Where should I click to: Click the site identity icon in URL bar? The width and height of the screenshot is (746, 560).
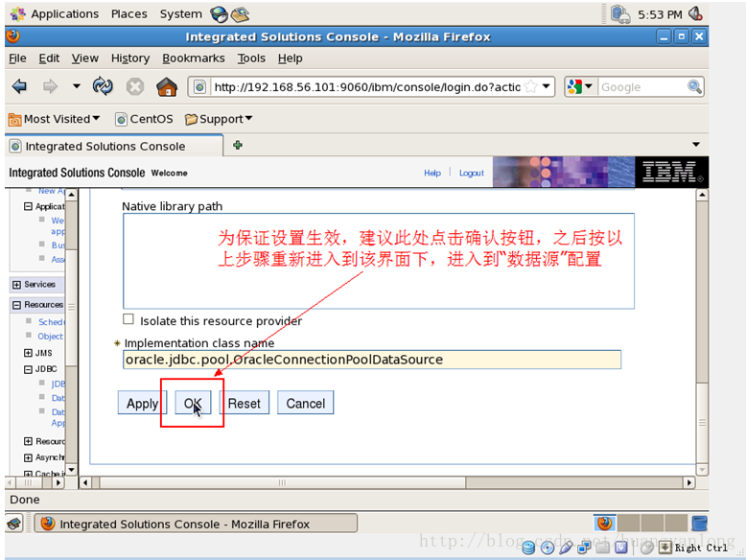[200, 87]
